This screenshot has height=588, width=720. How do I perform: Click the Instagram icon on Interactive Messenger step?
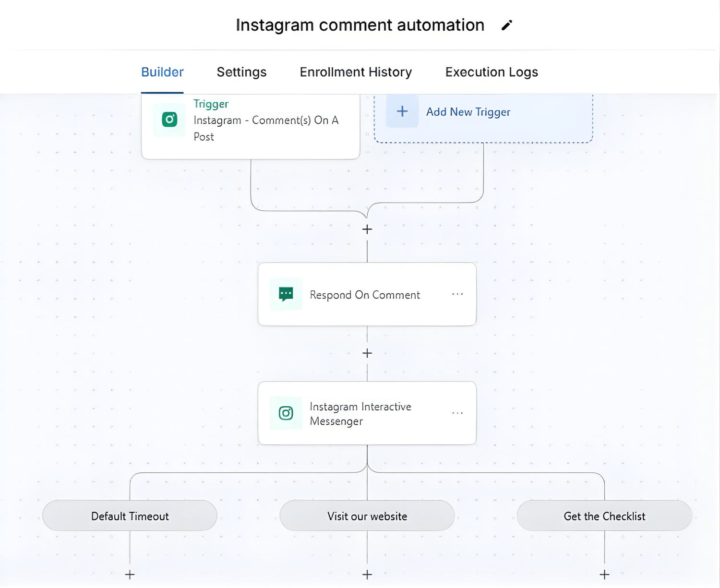[x=286, y=413]
